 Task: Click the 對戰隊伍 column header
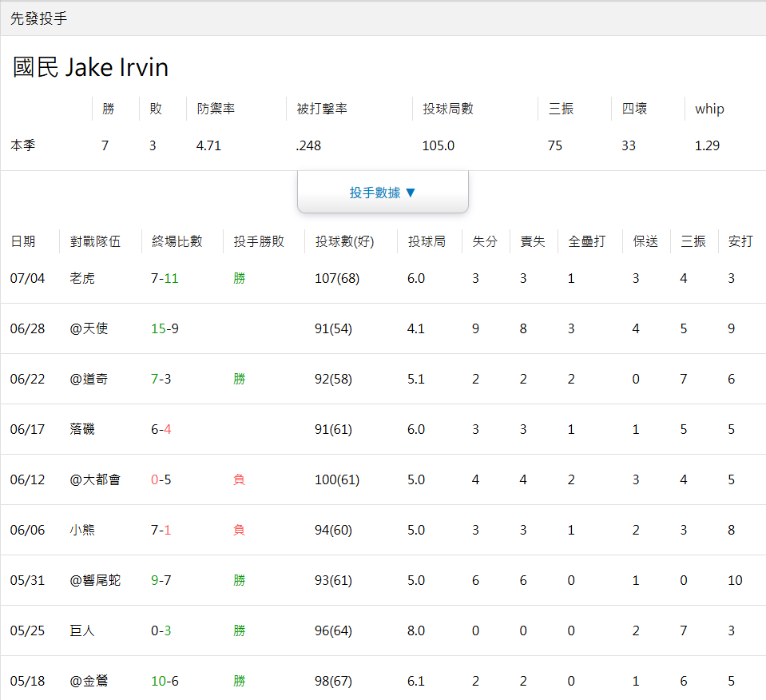[95, 241]
